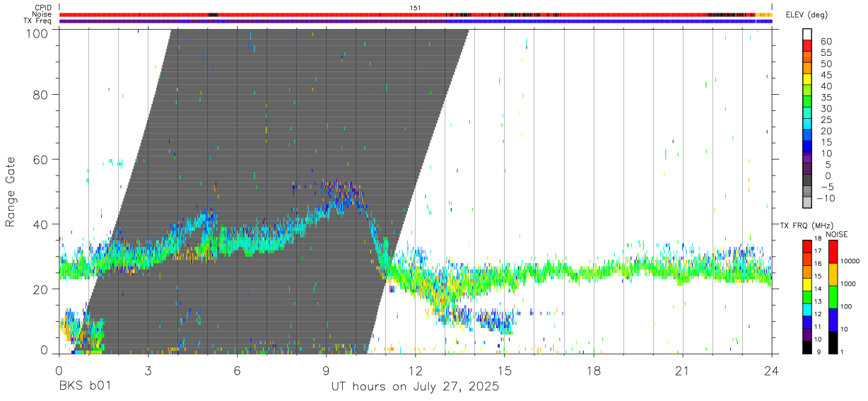Click the 100 tick on Range Gate axis
The height and width of the screenshot is (401, 868).
38,33
